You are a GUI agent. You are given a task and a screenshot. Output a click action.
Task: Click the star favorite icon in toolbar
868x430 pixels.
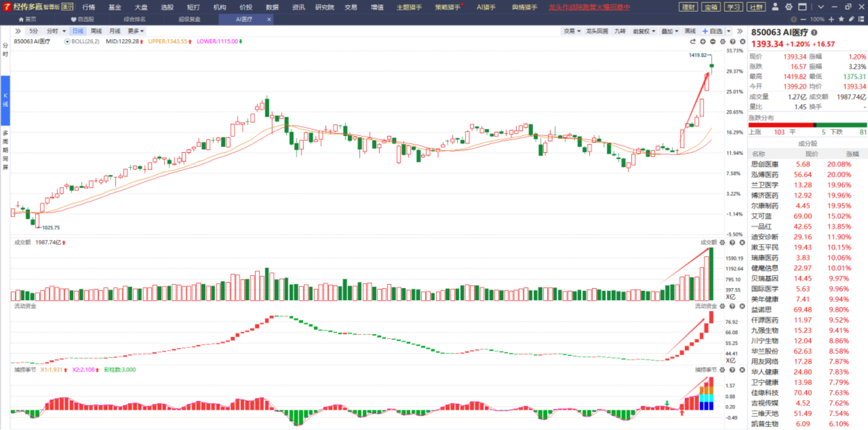click(x=841, y=19)
